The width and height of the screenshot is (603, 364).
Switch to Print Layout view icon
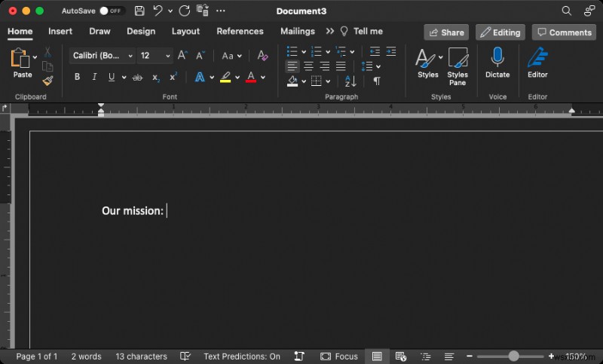click(x=377, y=356)
